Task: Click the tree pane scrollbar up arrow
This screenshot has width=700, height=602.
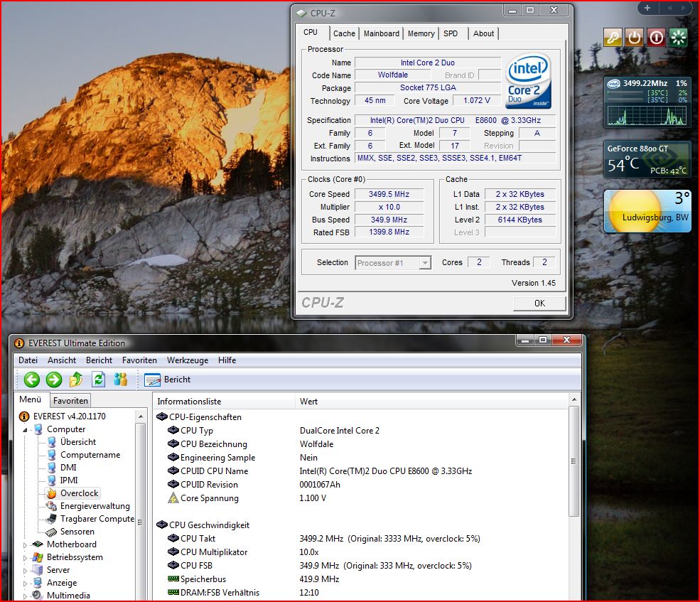Action: coord(141,416)
